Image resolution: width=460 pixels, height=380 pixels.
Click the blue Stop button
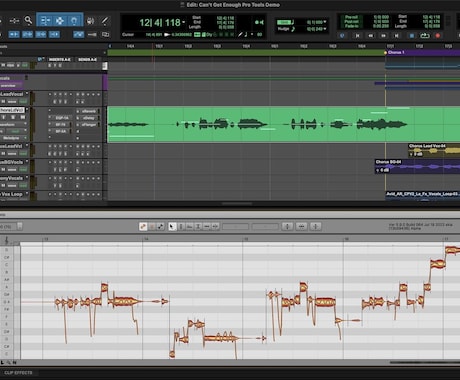(x=412, y=35)
